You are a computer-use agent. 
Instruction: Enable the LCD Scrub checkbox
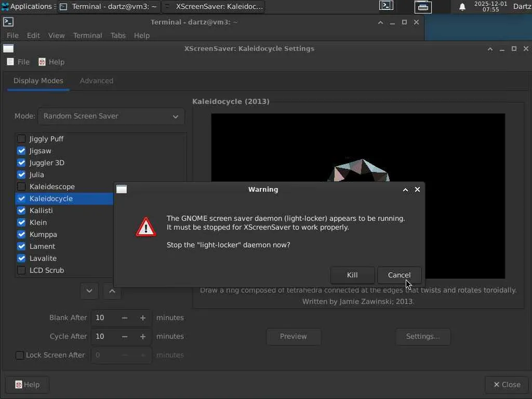click(x=21, y=270)
